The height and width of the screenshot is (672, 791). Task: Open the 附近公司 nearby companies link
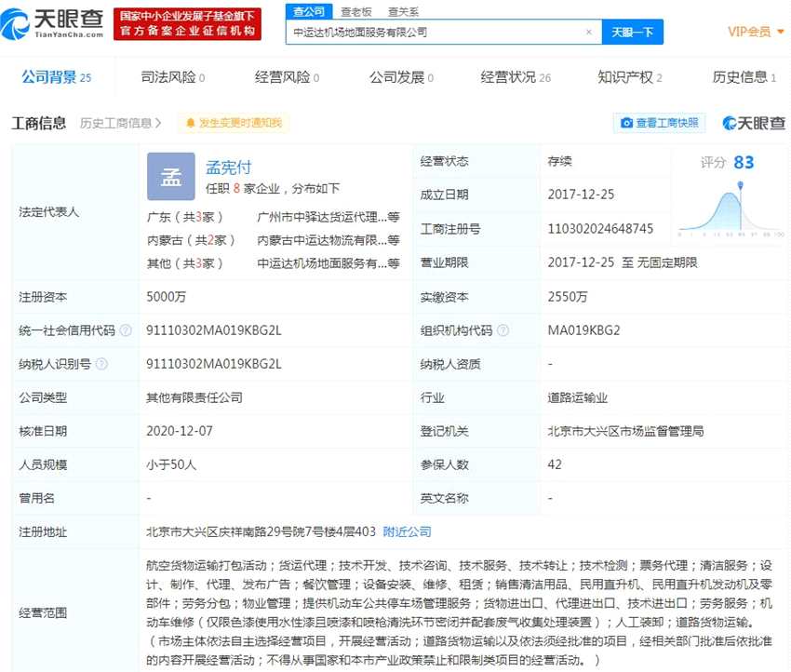click(407, 531)
